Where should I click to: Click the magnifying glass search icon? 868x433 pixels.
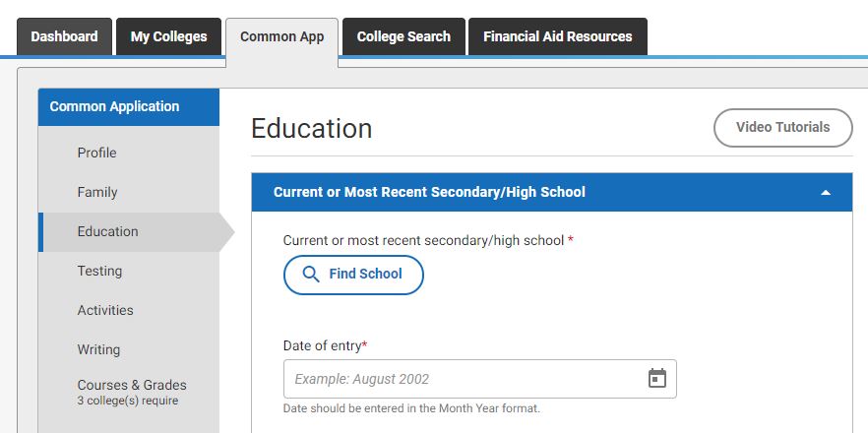[x=311, y=275]
